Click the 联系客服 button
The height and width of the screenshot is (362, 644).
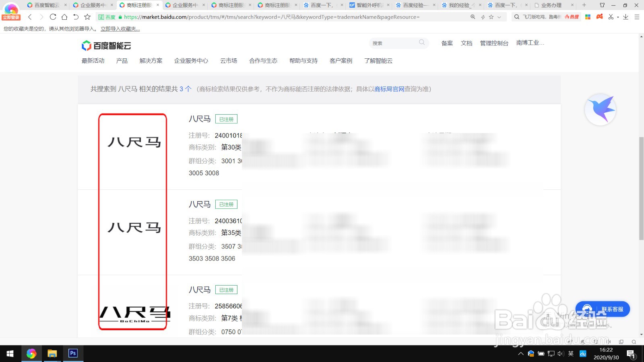603,309
